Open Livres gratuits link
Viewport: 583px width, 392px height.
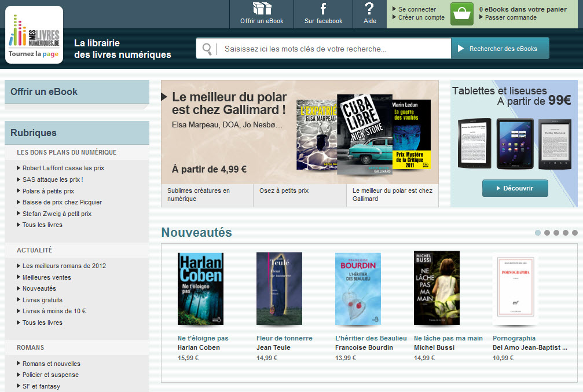point(42,300)
